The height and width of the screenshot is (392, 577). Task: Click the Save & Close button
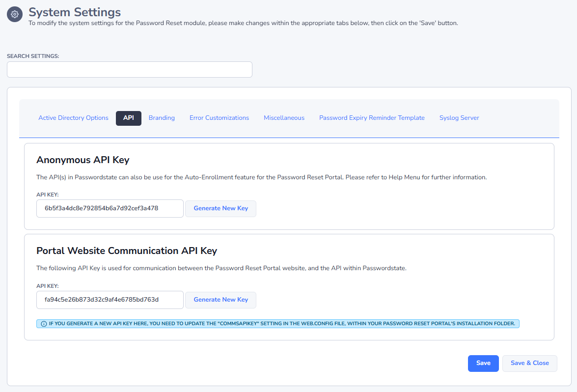coord(529,364)
